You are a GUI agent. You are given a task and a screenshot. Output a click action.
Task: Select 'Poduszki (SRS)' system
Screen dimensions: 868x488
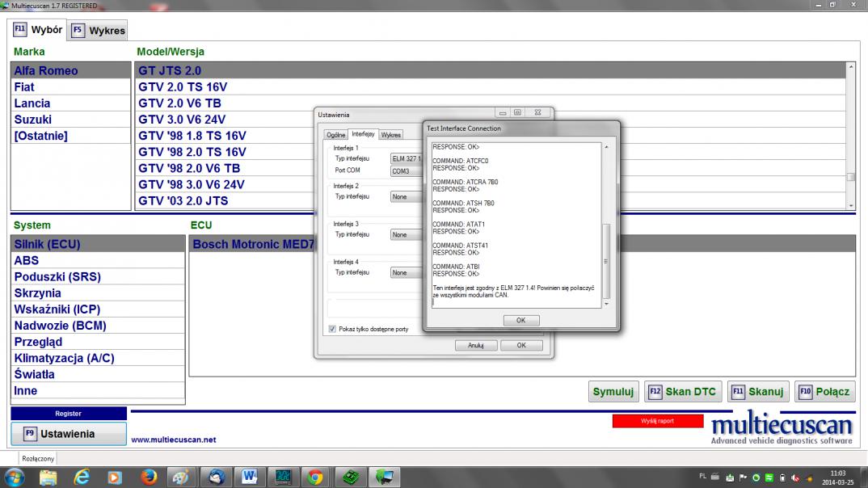[98, 276]
